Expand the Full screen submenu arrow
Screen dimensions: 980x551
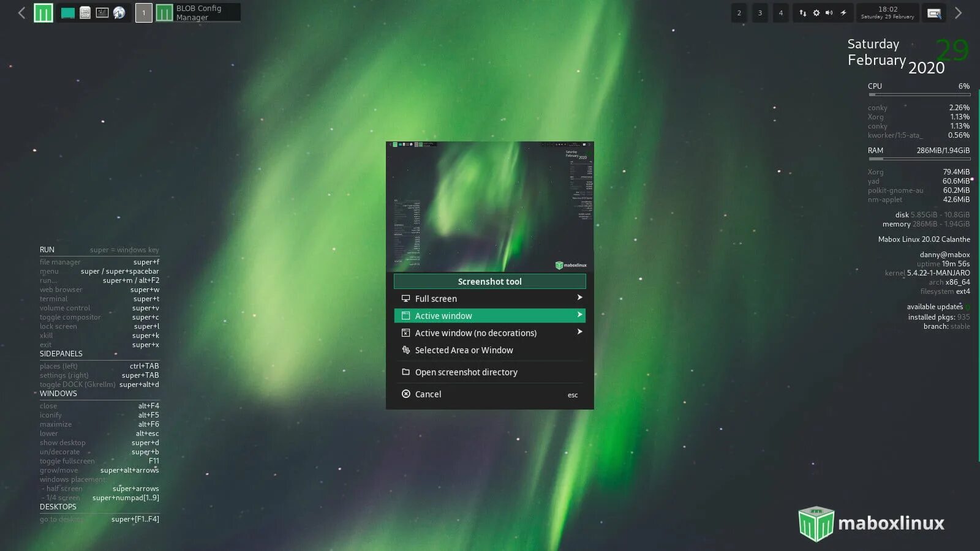(x=579, y=298)
